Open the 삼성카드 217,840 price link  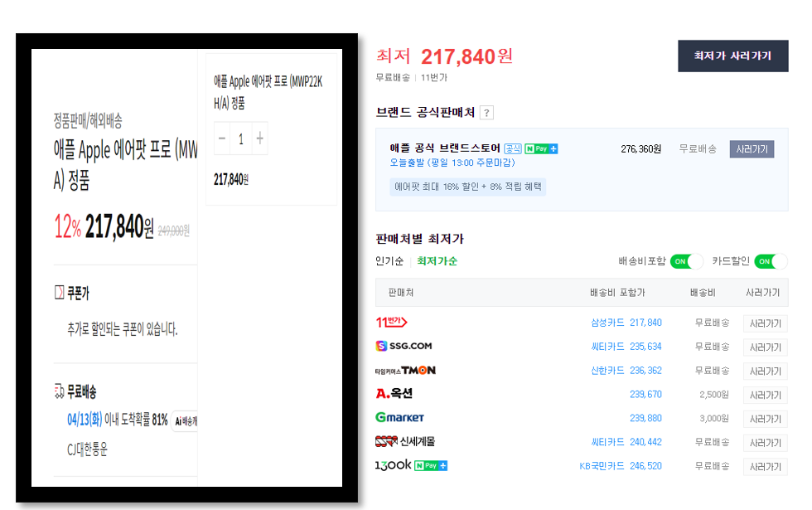point(626,323)
